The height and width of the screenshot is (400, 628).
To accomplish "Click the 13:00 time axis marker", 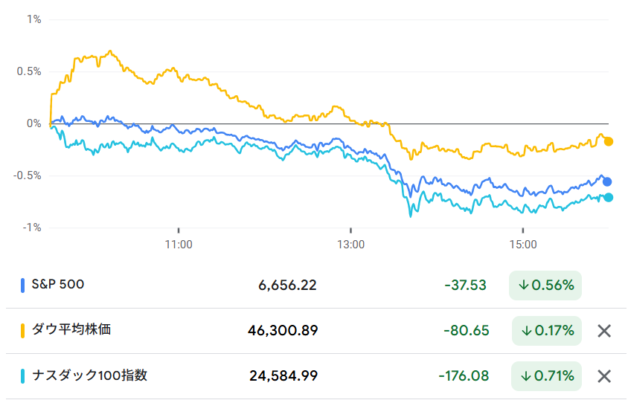I will click(x=351, y=244).
